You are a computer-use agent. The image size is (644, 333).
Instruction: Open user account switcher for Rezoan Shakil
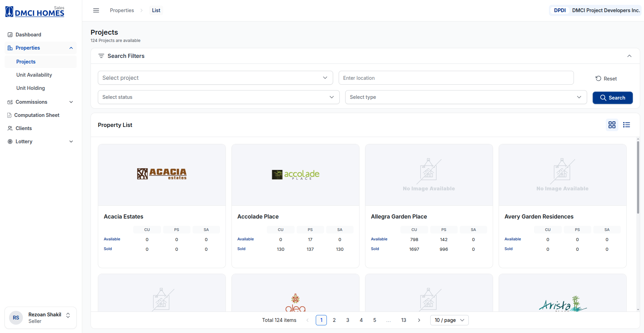[x=68, y=315]
